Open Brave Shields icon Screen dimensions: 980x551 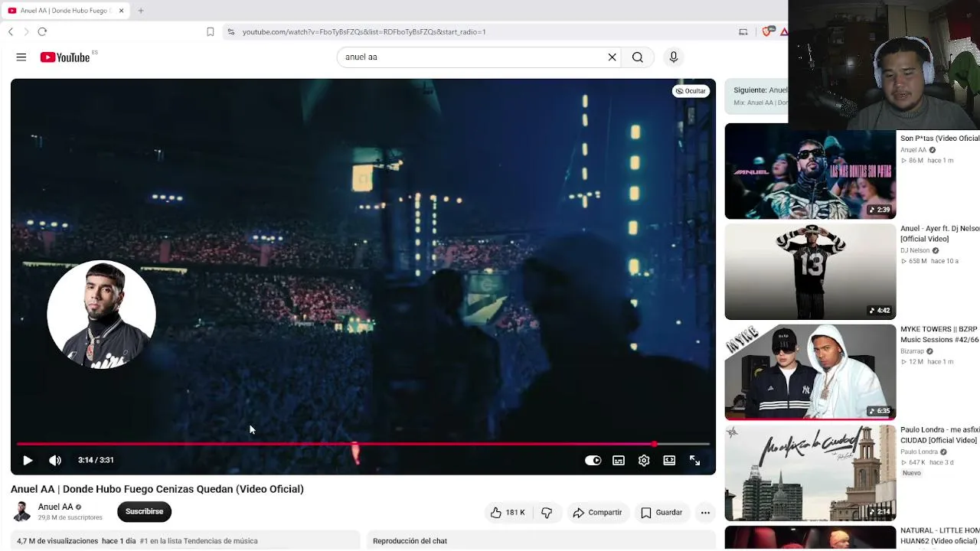(766, 31)
